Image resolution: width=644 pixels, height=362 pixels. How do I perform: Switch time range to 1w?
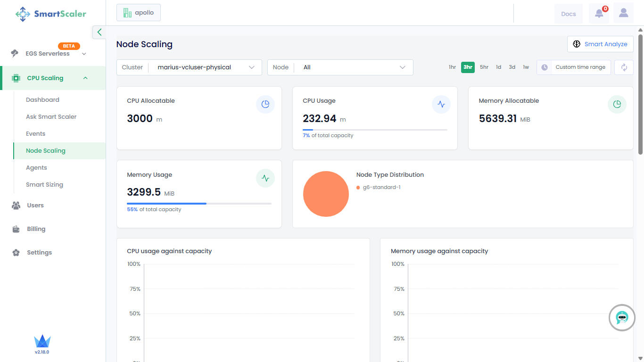(526, 67)
